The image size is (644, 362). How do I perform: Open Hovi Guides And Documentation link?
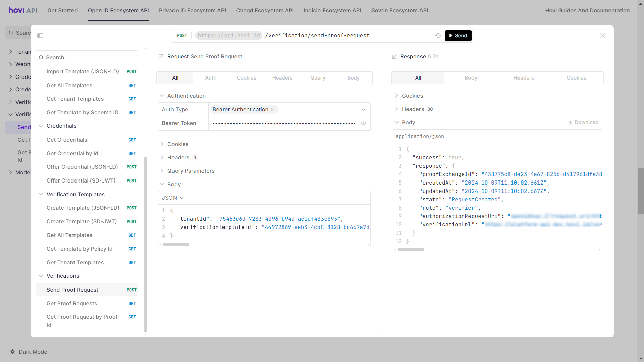tap(587, 10)
